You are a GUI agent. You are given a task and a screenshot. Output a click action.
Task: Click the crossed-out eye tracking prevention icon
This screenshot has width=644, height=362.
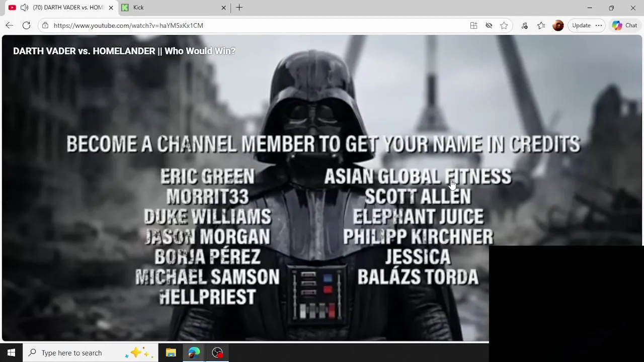click(x=489, y=25)
